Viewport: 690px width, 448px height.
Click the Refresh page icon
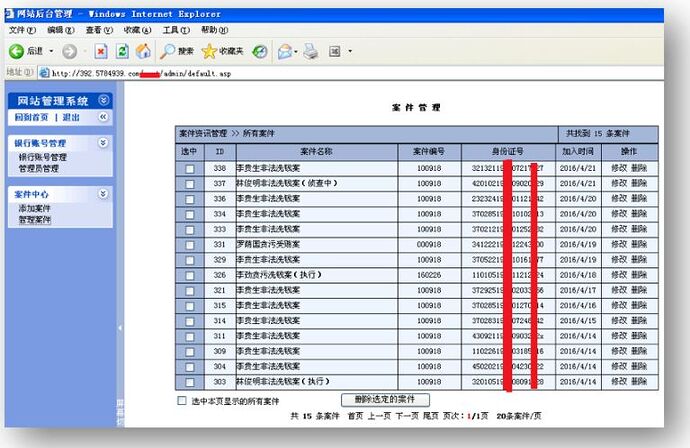point(122,51)
